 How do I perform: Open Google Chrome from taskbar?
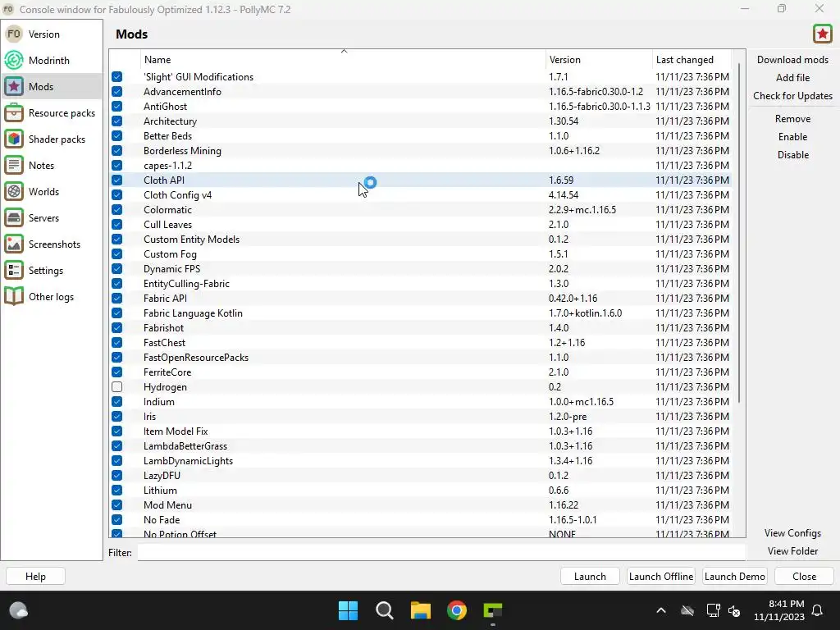pos(457,610)
